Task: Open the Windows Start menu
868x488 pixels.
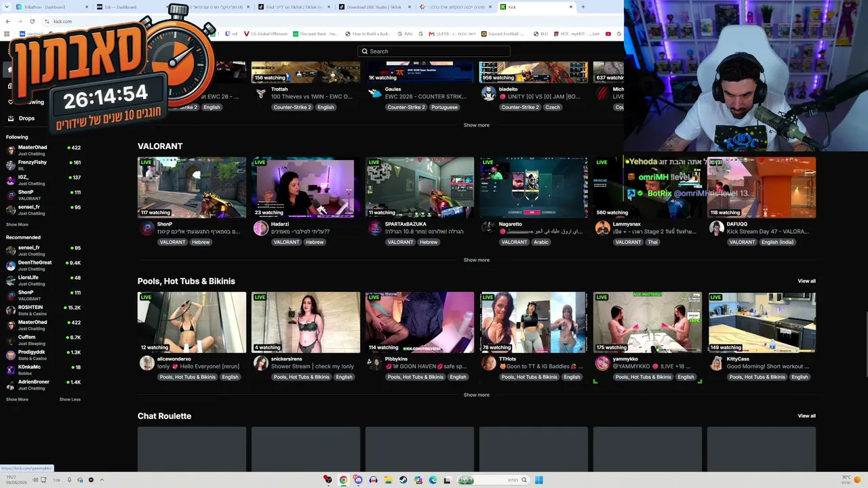Action: click(538, 480)
